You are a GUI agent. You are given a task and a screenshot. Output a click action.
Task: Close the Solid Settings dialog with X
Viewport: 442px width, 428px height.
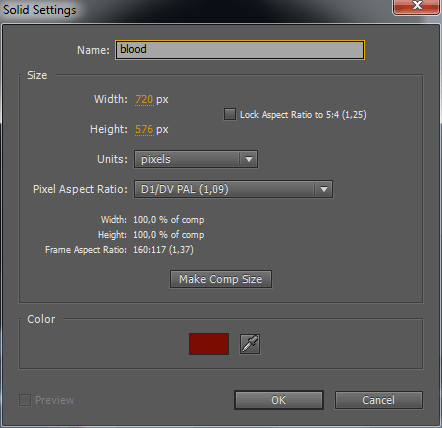(416, 6)
